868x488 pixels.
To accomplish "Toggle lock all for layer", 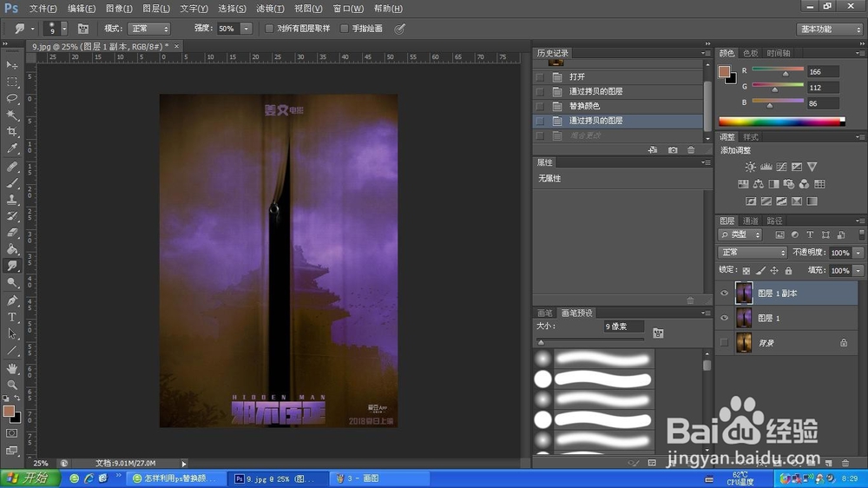I will point(788,270).
